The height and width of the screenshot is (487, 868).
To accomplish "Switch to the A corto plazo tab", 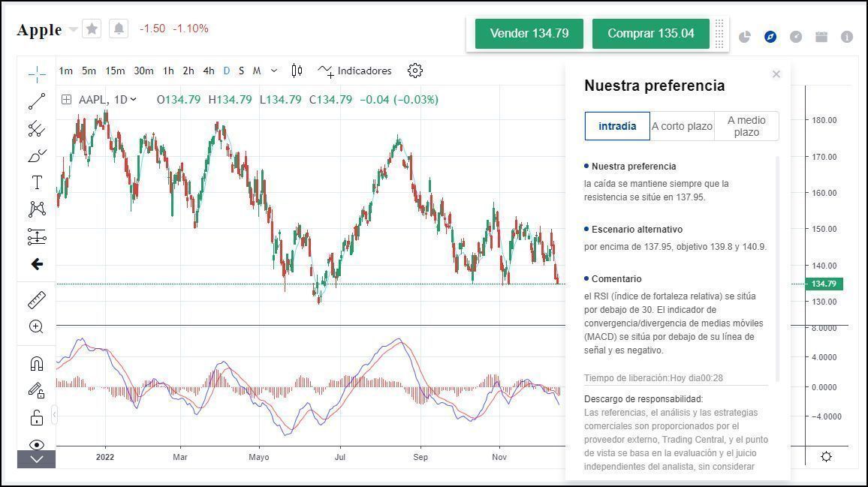I will tap(682, 126).
